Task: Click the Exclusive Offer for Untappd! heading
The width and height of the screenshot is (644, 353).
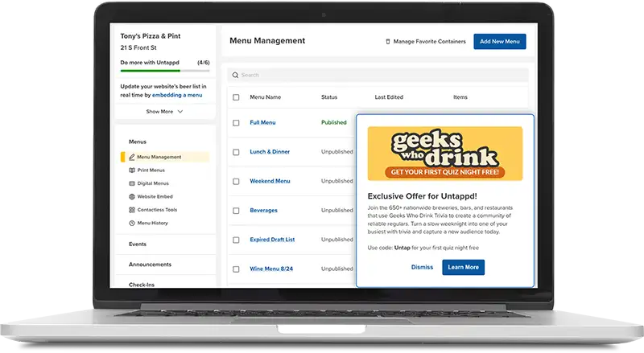Action: pos(422,196)
